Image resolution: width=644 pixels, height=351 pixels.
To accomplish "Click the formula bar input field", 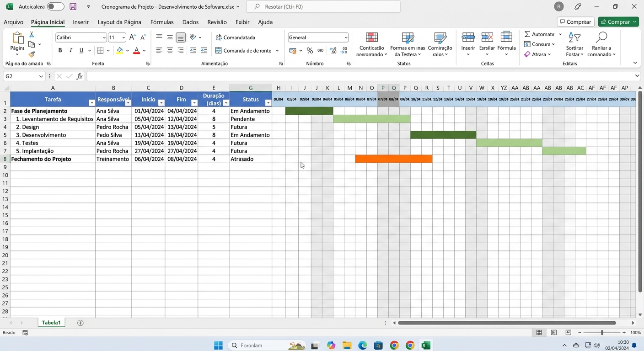I will click(x=364, y=76).
